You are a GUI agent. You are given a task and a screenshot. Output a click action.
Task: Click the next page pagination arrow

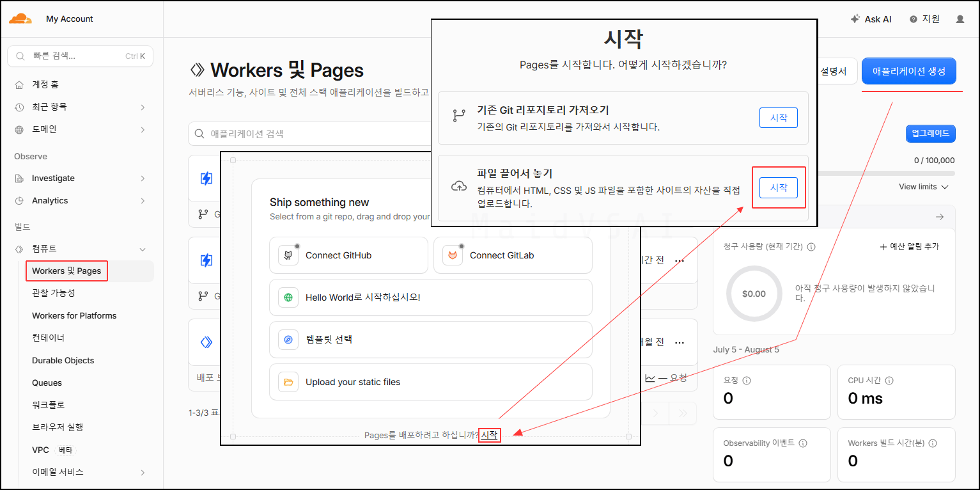pos(655,413)
